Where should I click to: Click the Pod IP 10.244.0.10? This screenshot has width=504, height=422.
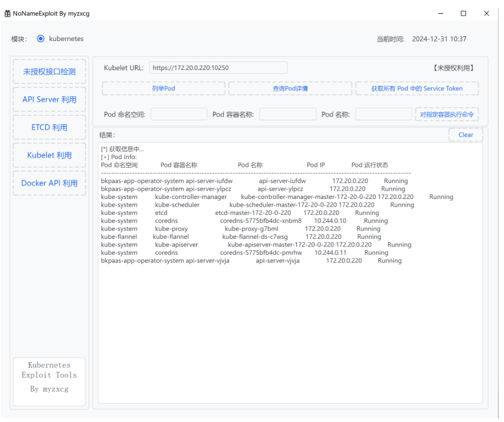click(331, 221)
